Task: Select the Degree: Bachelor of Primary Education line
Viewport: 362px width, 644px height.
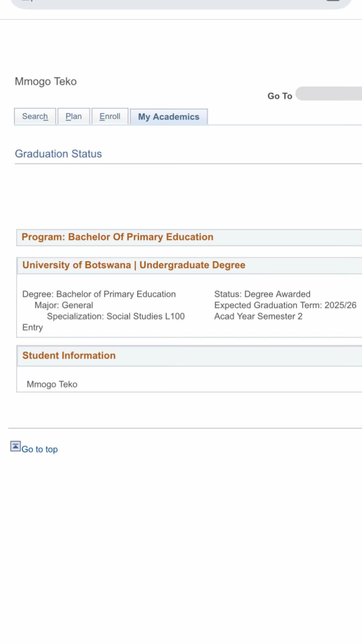Action: pos(99,294)
